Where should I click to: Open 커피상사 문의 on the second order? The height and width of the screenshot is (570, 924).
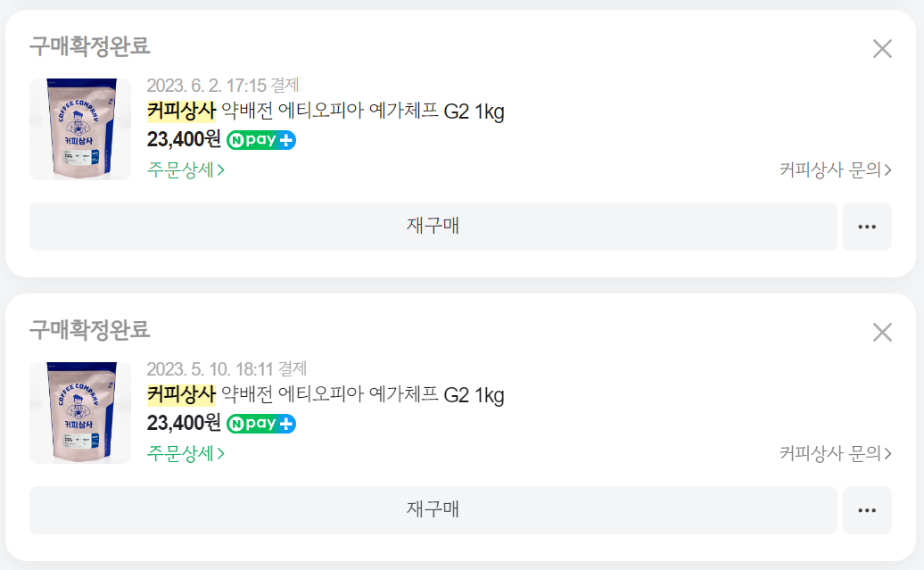(x=836, y=453)
